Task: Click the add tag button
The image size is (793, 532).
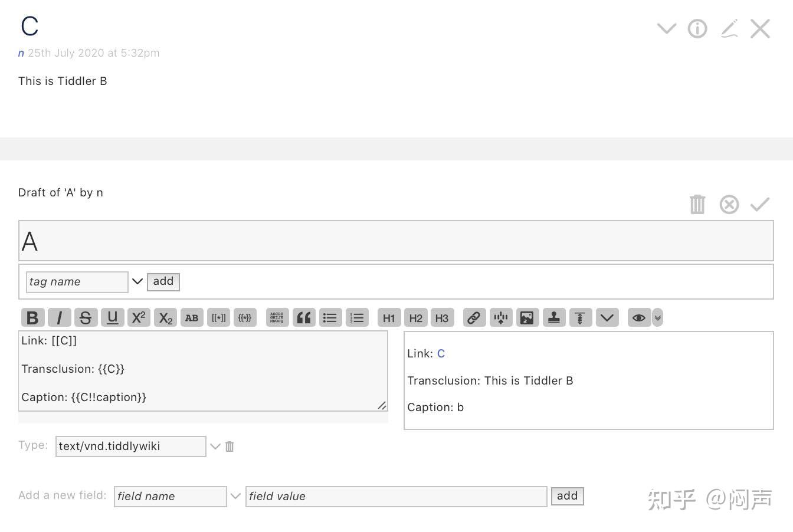Action: 163,281
